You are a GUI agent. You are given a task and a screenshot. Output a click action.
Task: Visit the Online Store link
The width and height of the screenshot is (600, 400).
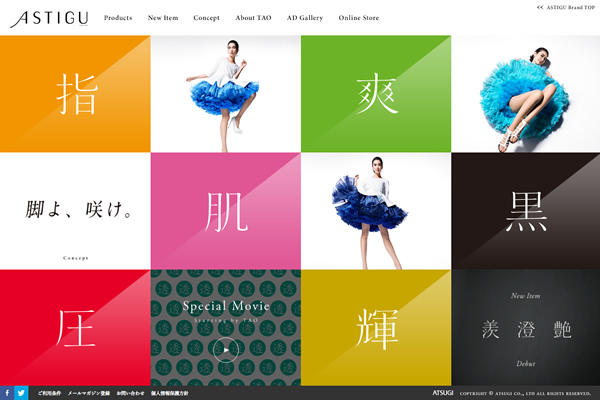tap(360, 18)
